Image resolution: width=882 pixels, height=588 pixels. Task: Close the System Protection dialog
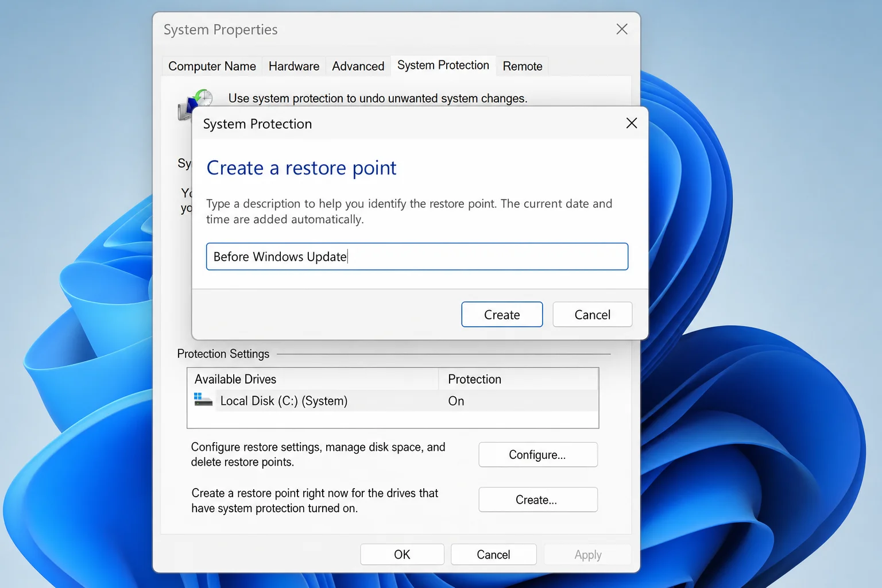click(x=632, y=123)
